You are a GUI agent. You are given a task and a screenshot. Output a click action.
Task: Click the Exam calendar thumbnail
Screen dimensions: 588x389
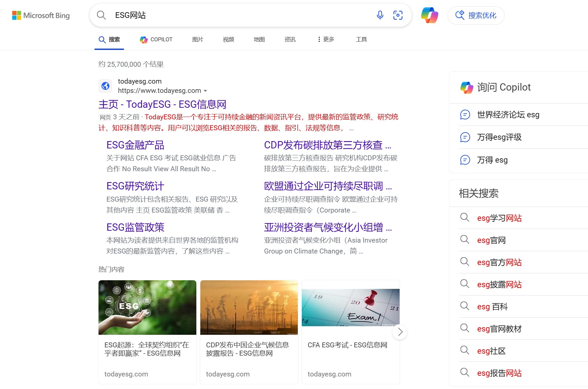pyautogui.click(x=351, y=307)
